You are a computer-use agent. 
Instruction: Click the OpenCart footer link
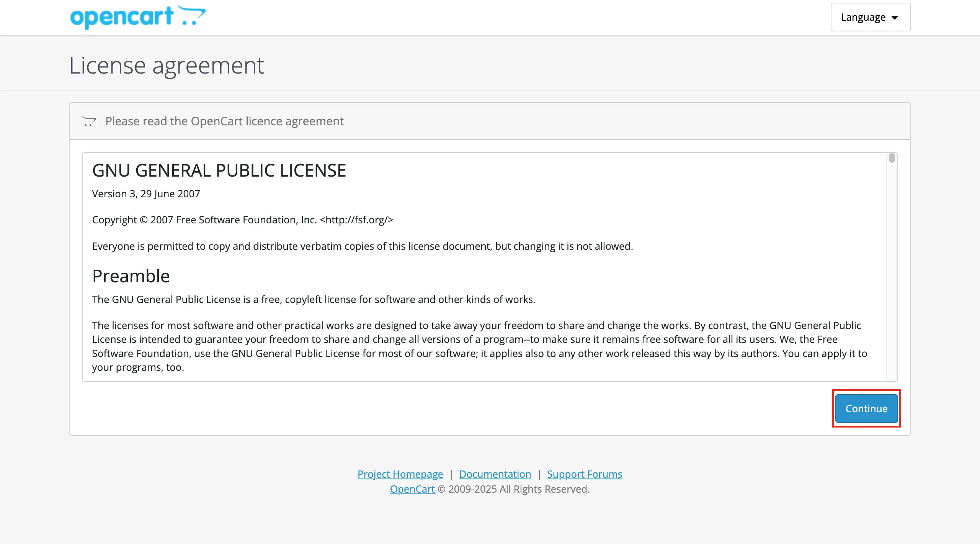coord(412,489)
